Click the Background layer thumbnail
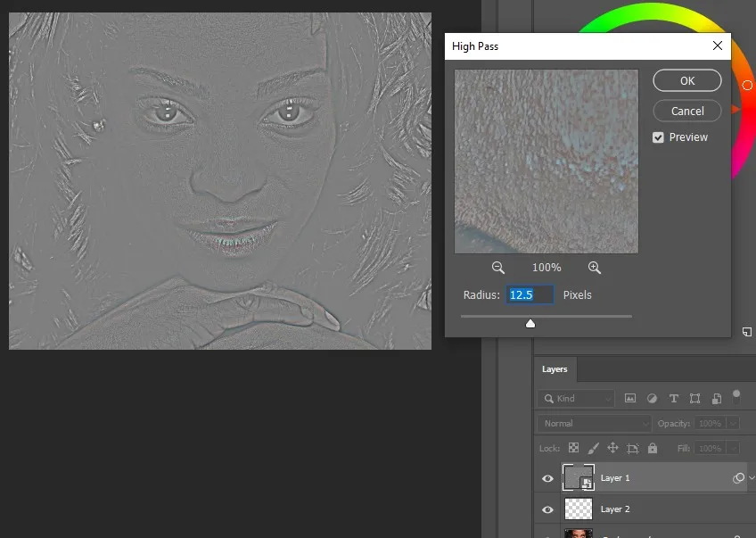 tap(578, 534)
